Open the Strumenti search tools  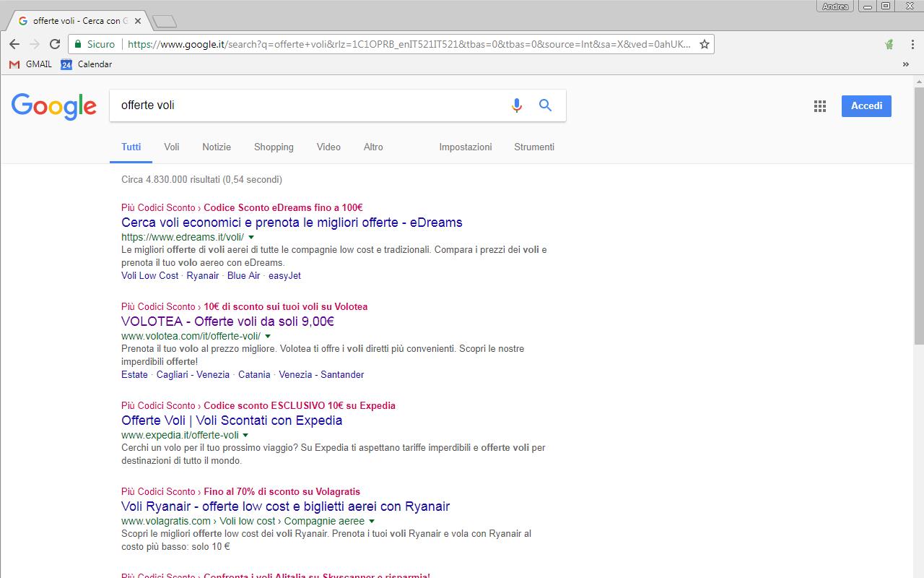click(x=534, y=147)
